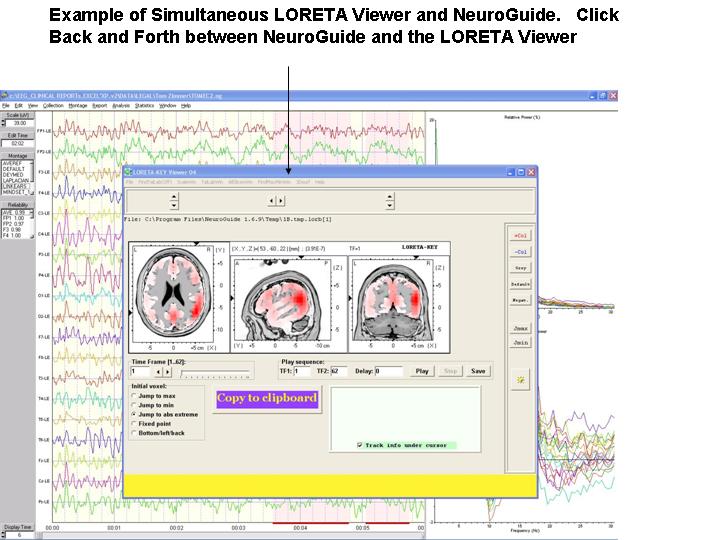Click the right arrow in LORETA top toolbar
Viewport: 720px width, 540px height.
pyautogui.click(x=281, y=201)
